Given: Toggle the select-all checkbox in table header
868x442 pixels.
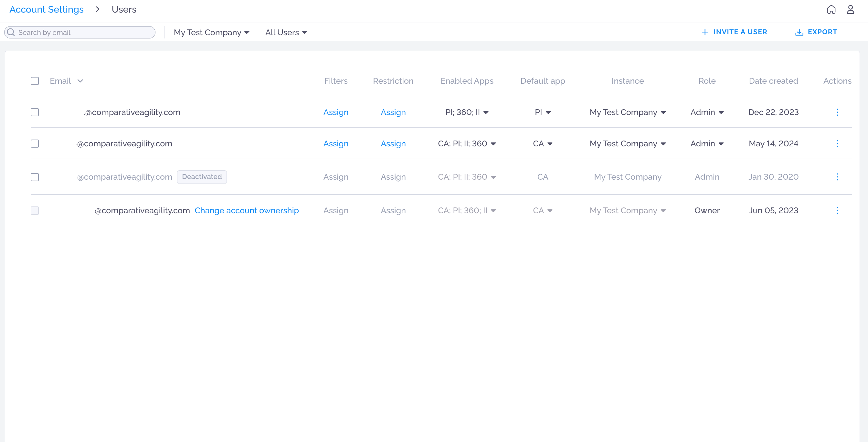Looking at the screenshot, I should pyautogui.click(x=35, y=81).
